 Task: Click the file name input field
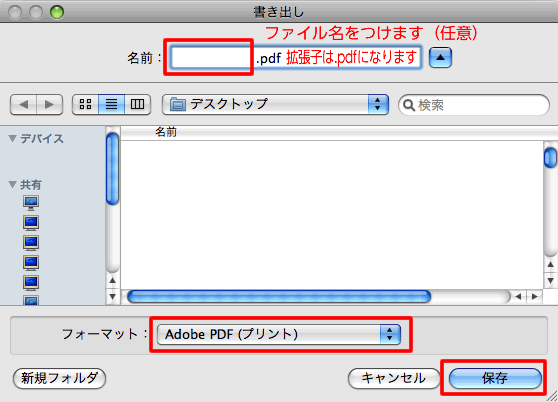coord(295,57)
